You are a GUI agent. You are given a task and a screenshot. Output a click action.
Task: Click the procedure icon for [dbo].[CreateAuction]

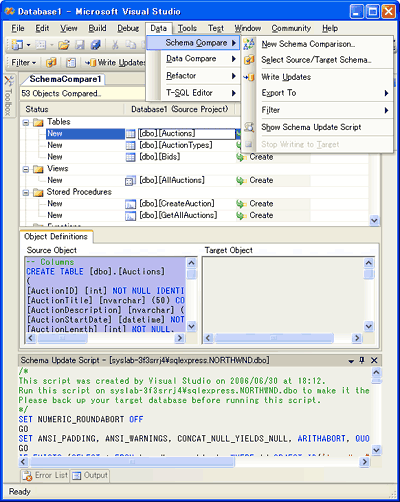(x=130, y=204)
